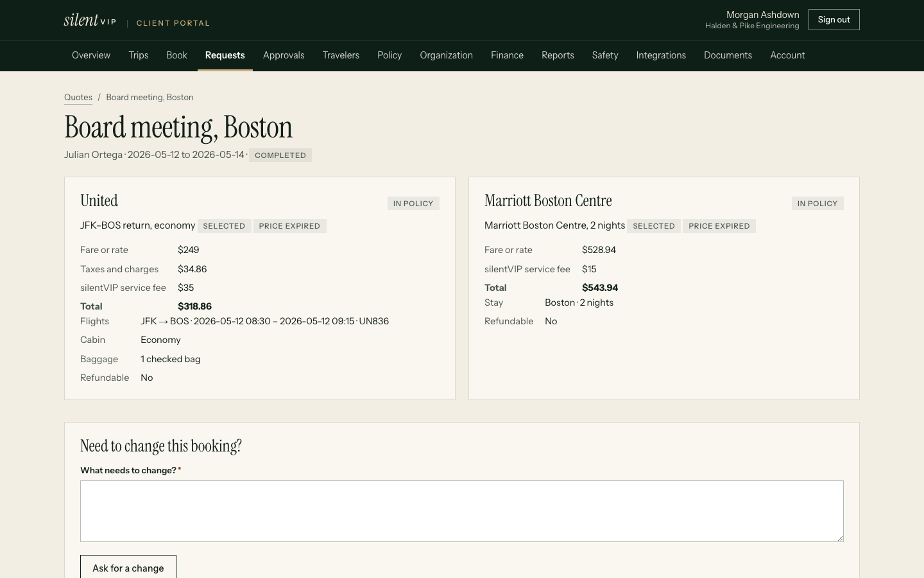Select the Requests tab
This screenshot has height=578, width=924.
tap(225, 55)
